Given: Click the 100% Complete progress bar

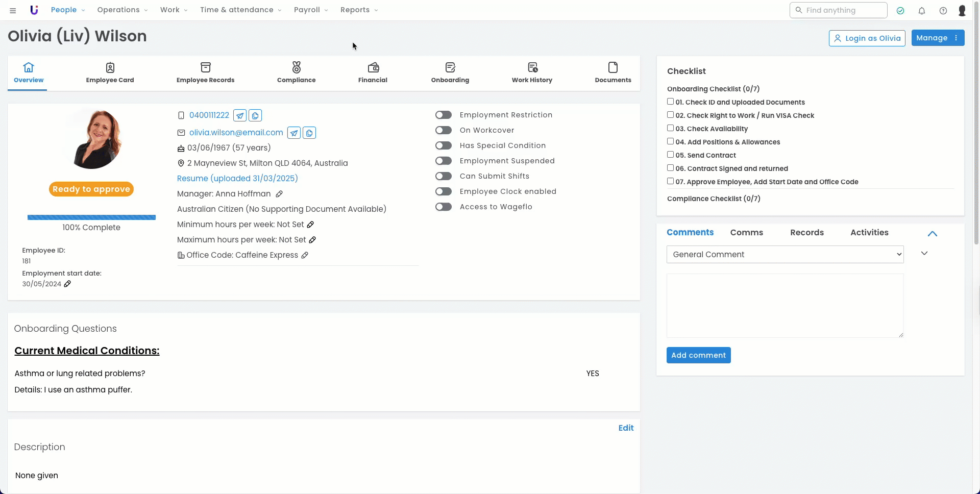Looking at the screenshot, I should [91, 217].
